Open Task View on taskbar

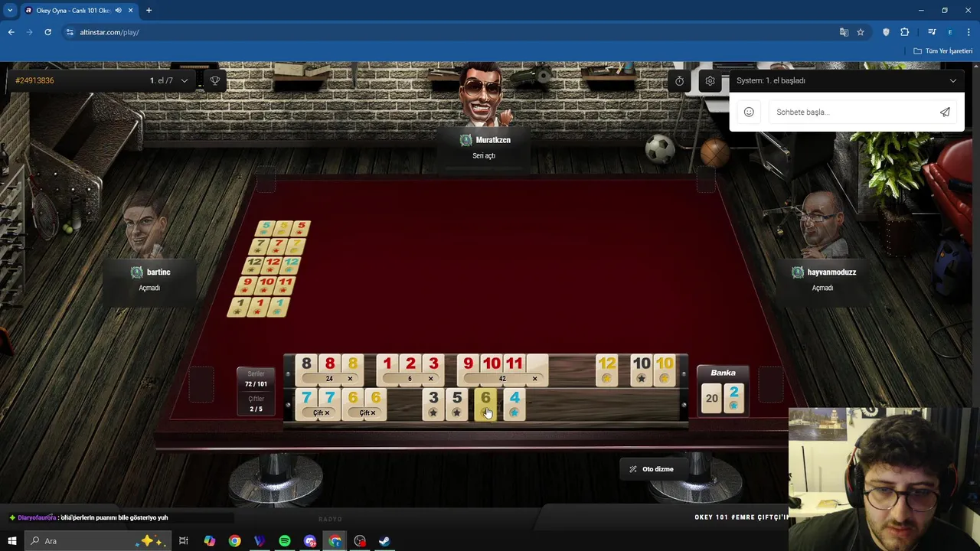click(x=184, y=541)
